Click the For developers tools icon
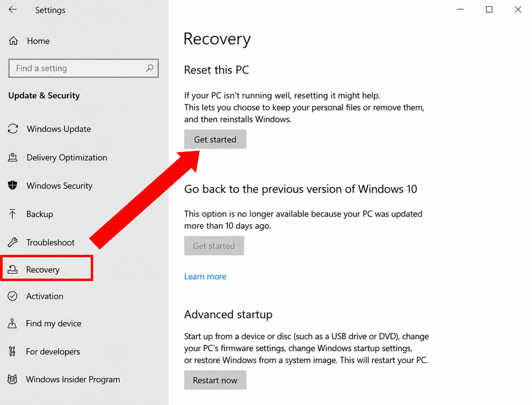Viewport: 532px width, 405px height. point(12,351)
